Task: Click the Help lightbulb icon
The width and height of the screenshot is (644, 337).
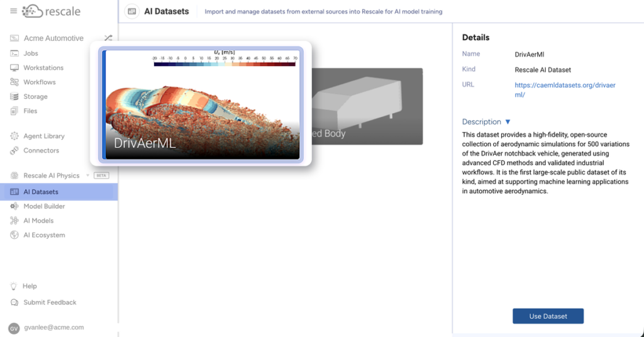Action: (14, 286)
